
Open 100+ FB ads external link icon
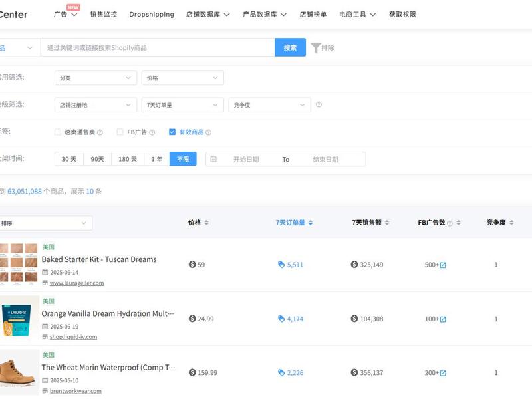tap(443, 319)
